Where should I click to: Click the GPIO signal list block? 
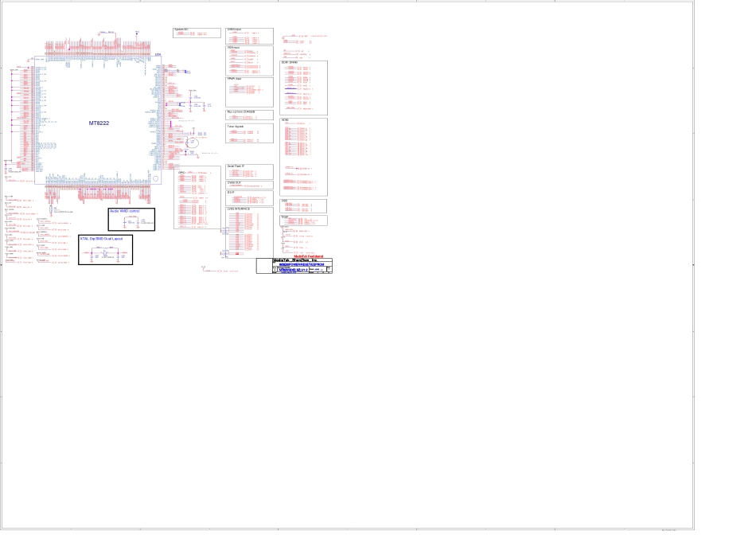(x=197, y=199)
